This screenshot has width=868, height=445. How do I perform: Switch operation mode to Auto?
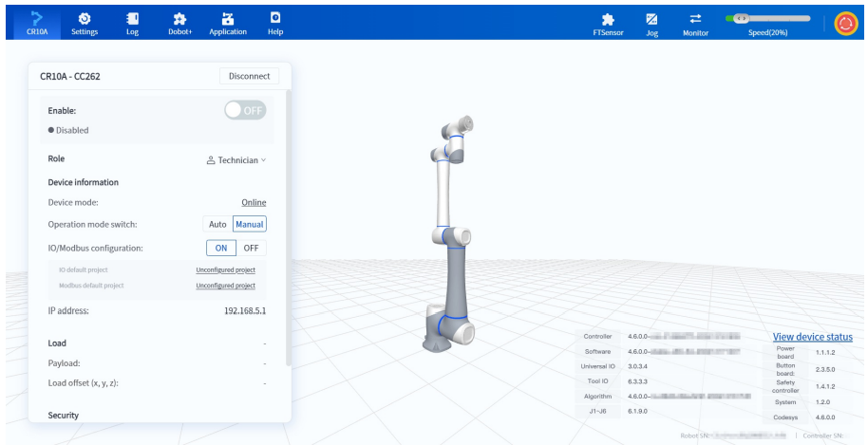[217, 225]
